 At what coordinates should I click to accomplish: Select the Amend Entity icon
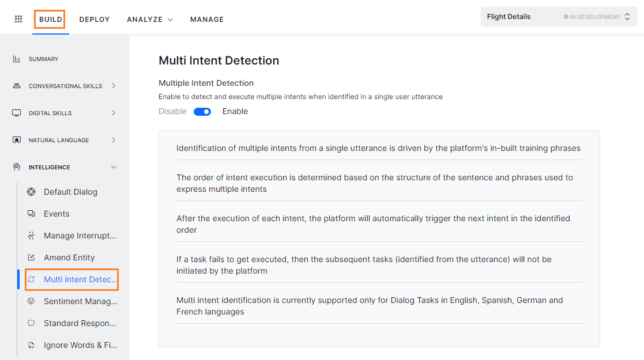point(33,257)
